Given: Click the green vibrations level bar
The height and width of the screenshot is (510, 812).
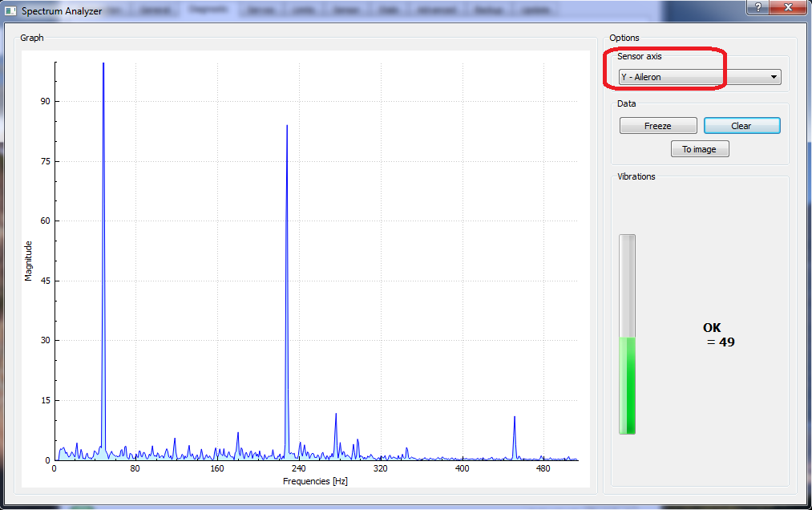Looking at the screenshot, I should tap(627, 385).
